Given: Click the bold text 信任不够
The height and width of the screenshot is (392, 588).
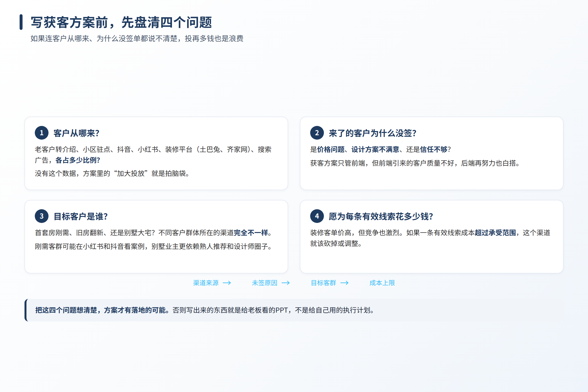Looking at the screenshot, I should point(434,149).
